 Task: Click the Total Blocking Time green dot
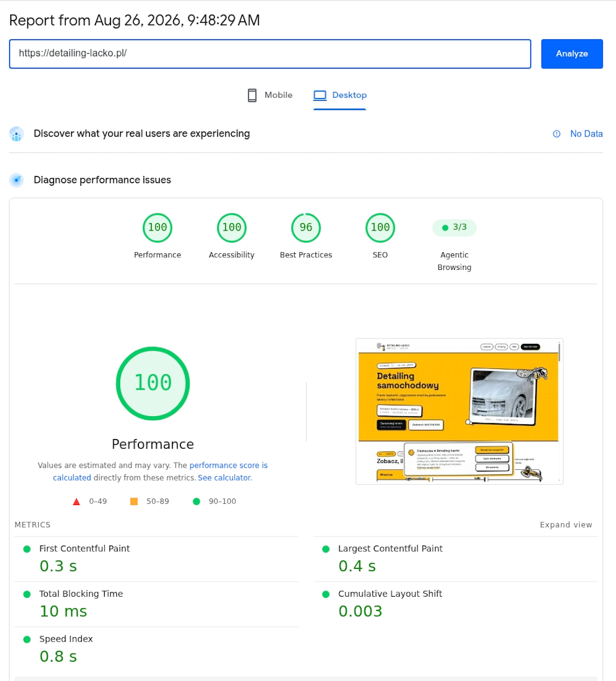[x=27, y=594]
